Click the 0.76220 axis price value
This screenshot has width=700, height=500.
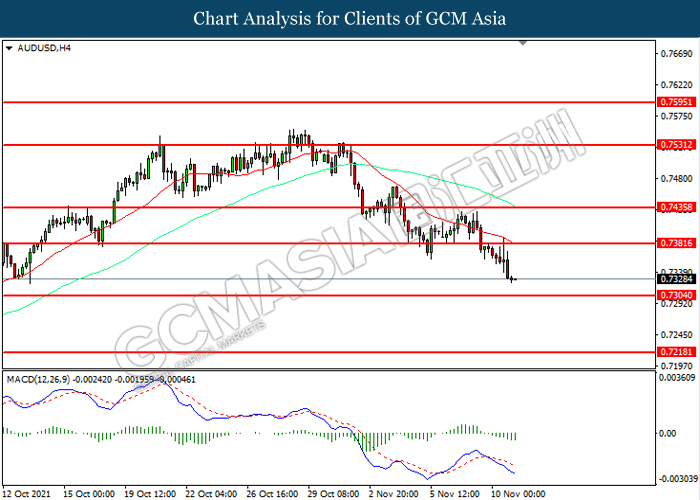coord(676,85)
